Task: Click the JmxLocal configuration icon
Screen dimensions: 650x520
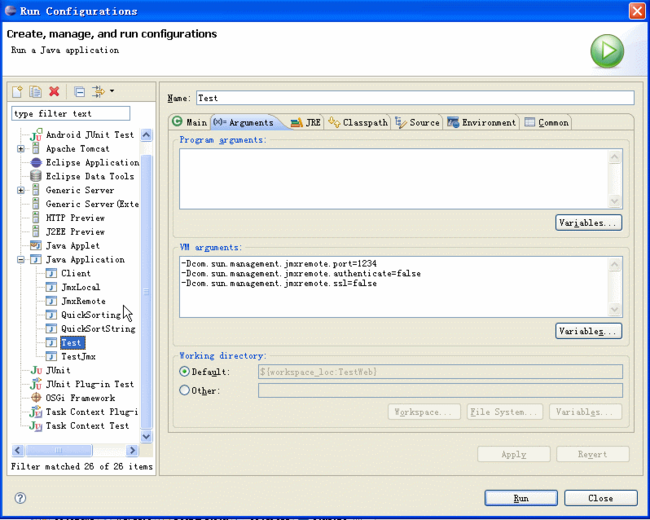Action: [51, 287]
